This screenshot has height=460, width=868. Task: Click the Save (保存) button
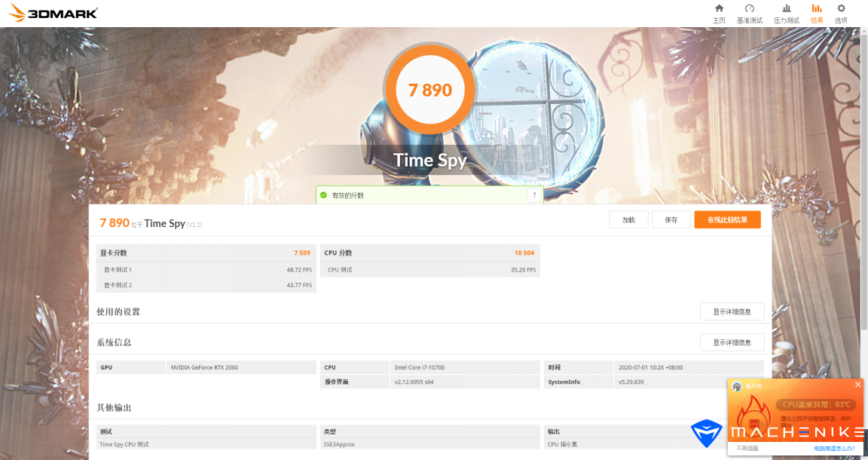tap(671, 220)
